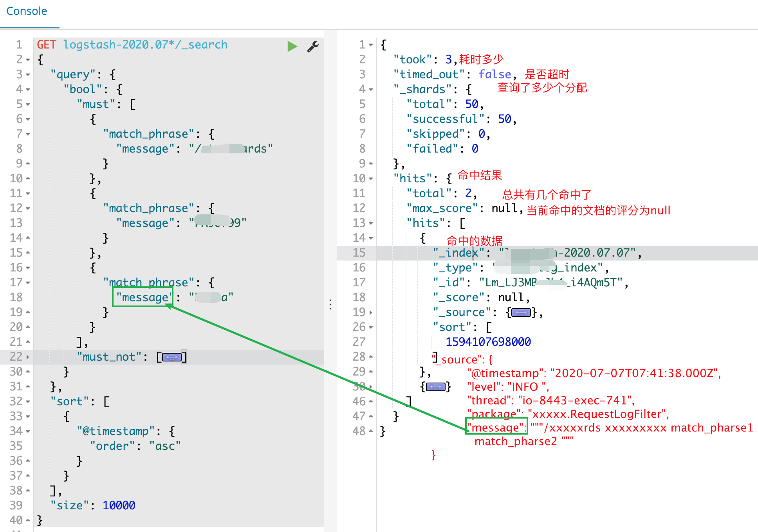Screen dimensions: 758x532
Task: Collapse first hit at response line 14
Action: click(x=371, y=238)
